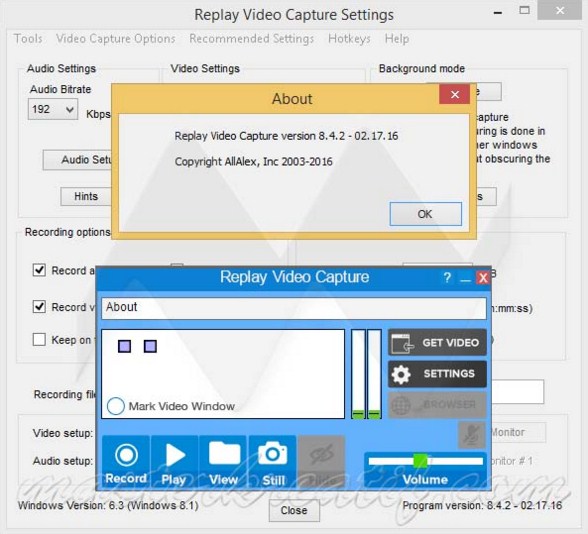Open the Hotkeys menu
Screen dimensions: 588x534
point(349,39)
